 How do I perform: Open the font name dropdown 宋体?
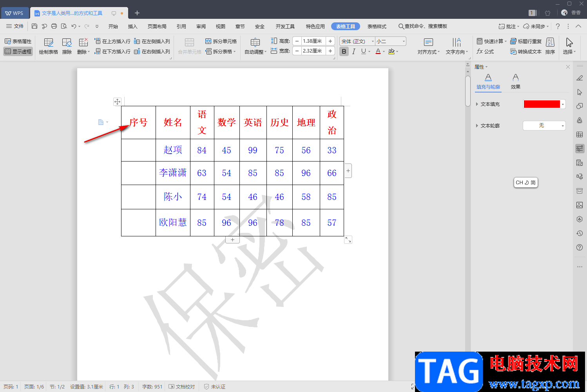372,41
